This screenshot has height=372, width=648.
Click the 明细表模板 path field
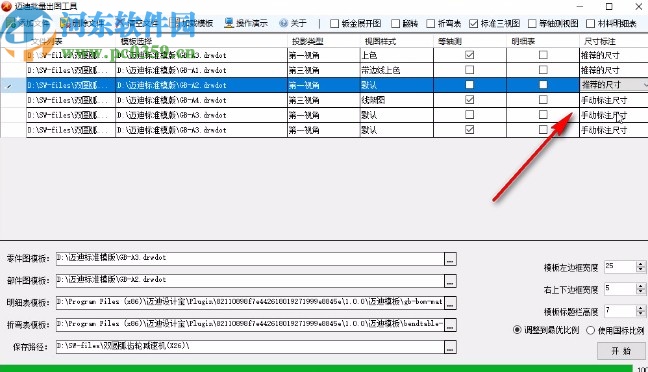[250, 303]
